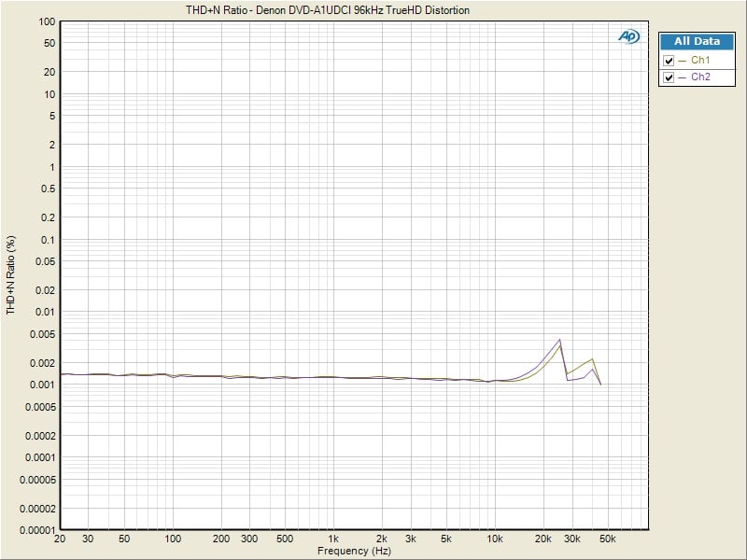
Task: Click the Frequency (Hz) axis title
Action: pos(353,551)
